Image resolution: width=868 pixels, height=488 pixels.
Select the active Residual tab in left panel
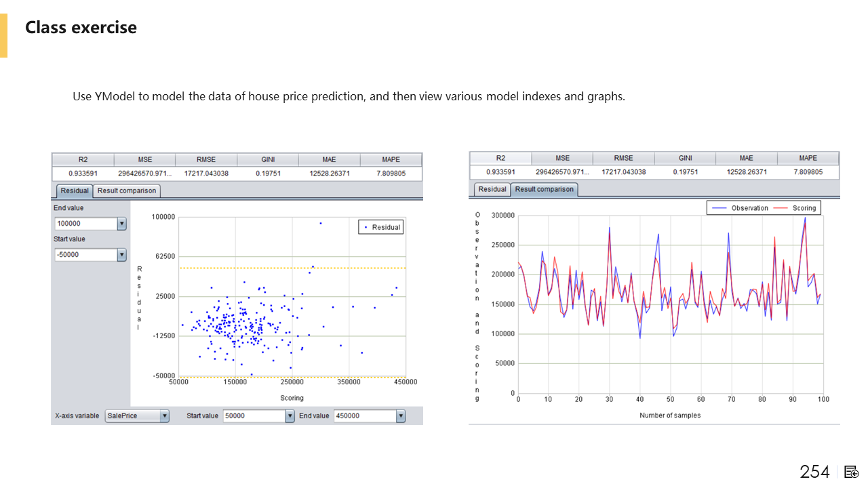[74, 190]
